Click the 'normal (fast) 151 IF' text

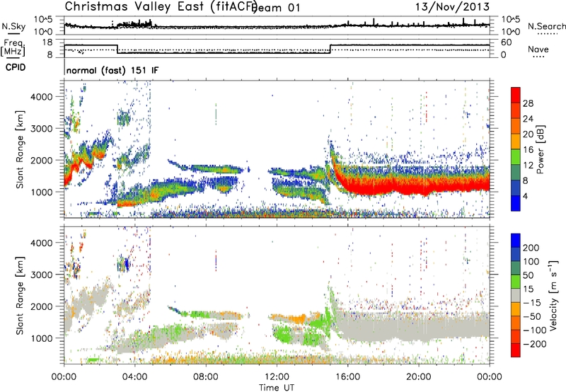[112, 70]
